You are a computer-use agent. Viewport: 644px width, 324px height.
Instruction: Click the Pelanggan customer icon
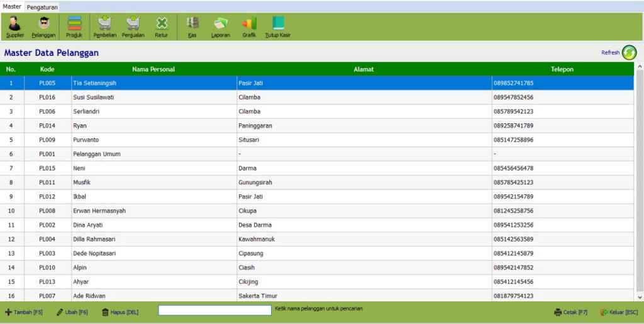pos(43,24)
